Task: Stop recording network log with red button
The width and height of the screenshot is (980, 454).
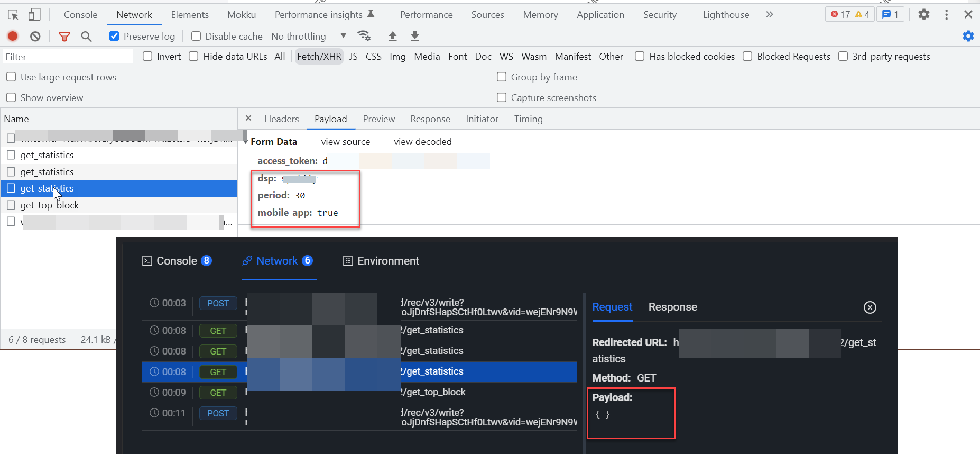Action: point(13,36)
